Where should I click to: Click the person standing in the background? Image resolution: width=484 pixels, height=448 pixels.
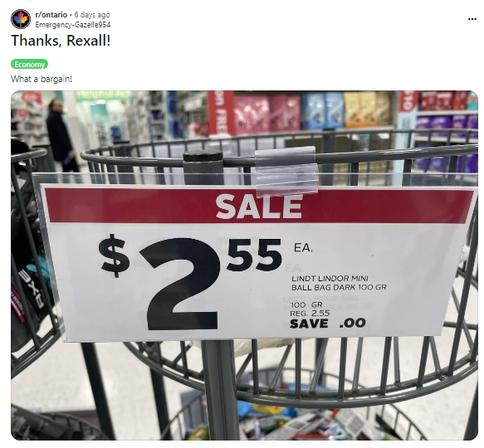click(61, 136)
